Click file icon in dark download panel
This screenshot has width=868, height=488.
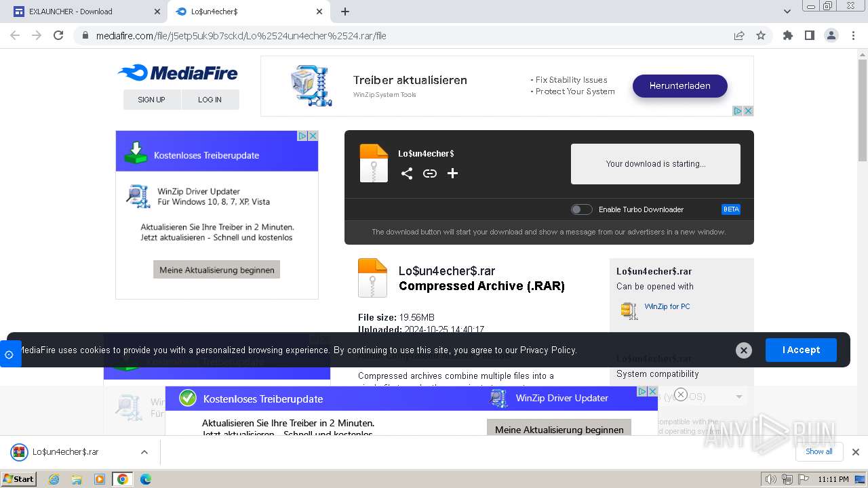[374, 163]
